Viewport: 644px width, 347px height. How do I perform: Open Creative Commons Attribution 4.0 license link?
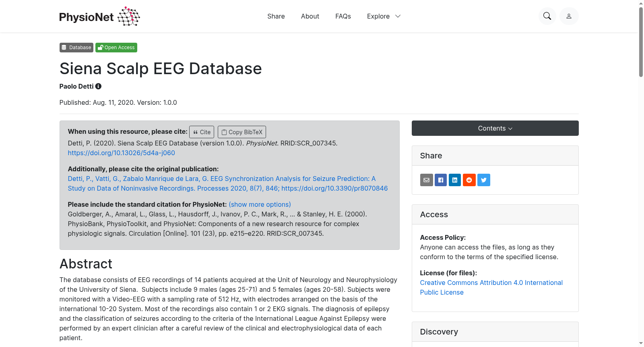click(491, 287)
